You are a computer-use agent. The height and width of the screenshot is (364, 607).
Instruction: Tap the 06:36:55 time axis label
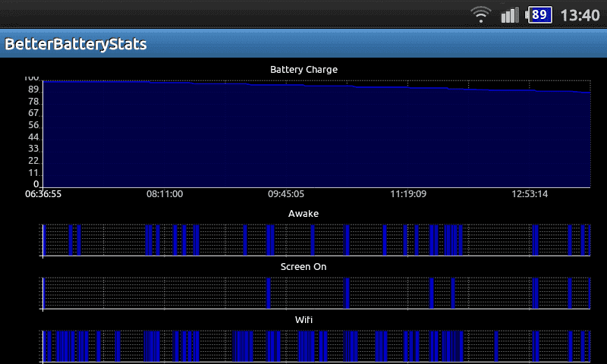pos(43,194)
